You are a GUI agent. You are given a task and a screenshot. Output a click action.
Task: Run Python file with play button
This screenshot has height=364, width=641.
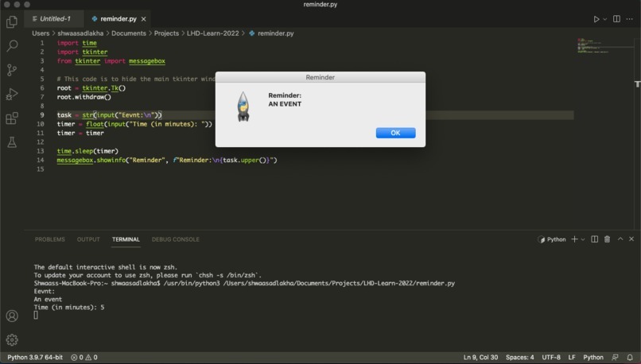click(596, 19)
